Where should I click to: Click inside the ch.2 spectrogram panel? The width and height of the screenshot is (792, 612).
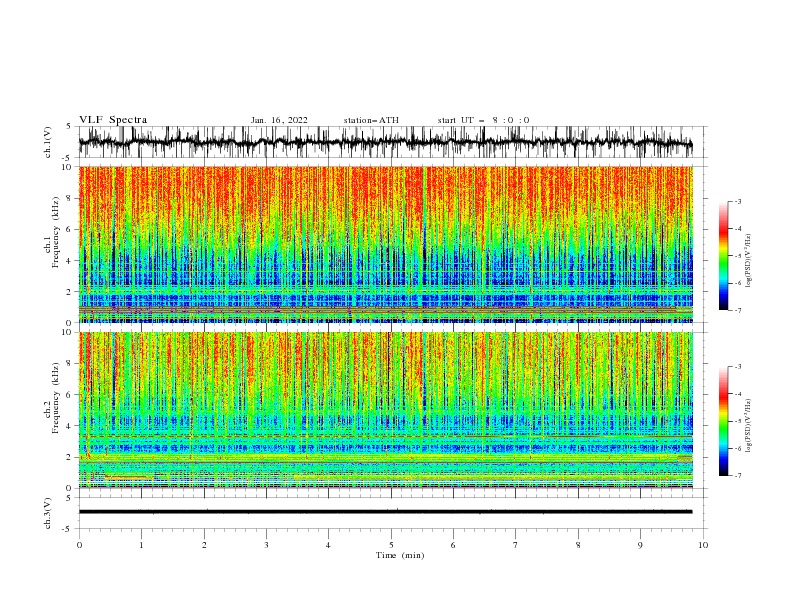(386, 410)
